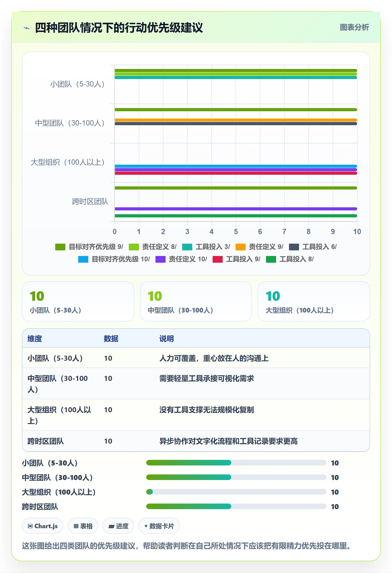Image resolution: width=392 pixels, height=573 pixels.
Task: Click the dark slate bar in the chart
Action: tap(236, 124)
